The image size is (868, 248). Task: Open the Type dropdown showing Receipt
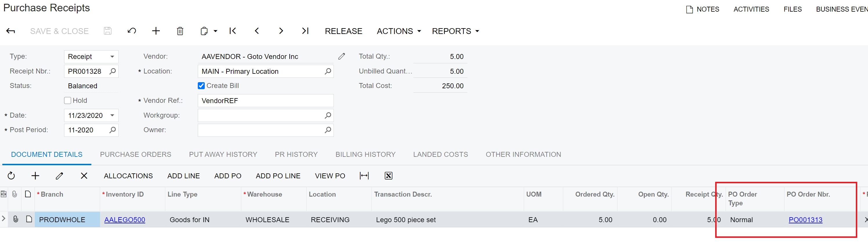pyautogui.click(x=112, y=57)
